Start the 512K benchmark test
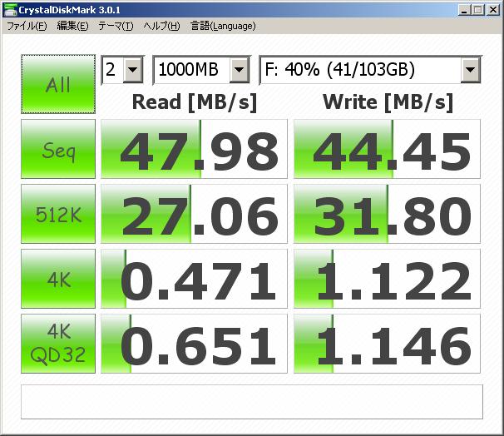 (58, 214)
